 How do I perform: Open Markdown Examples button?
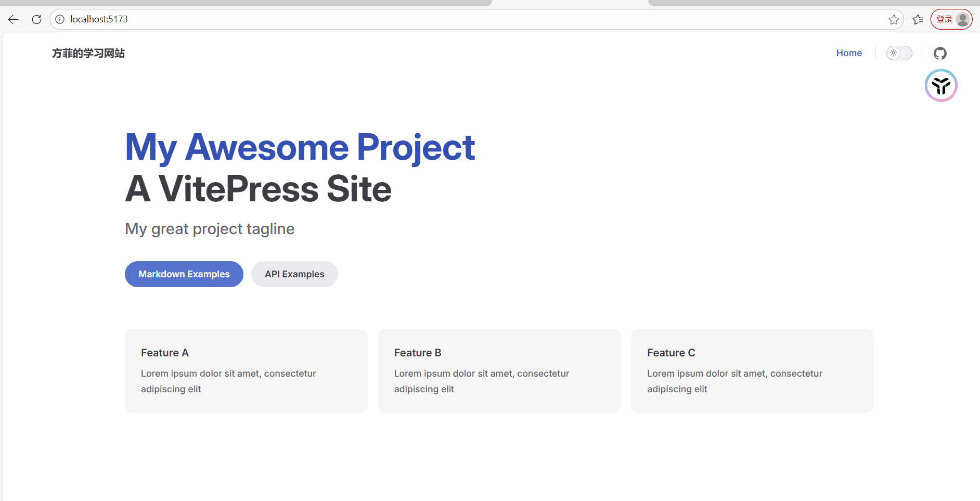pos(184,274)
